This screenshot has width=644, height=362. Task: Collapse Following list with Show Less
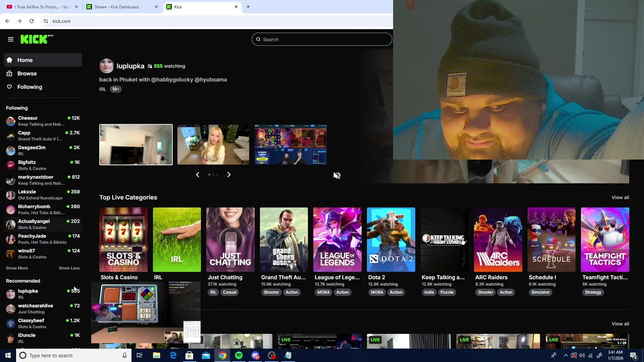click(x=69, y=268)
